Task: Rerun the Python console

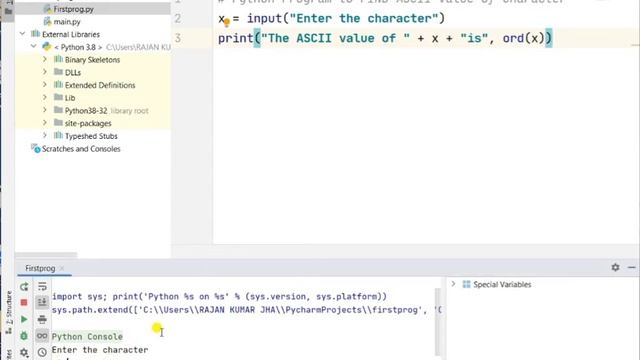Action: (24, 287)
